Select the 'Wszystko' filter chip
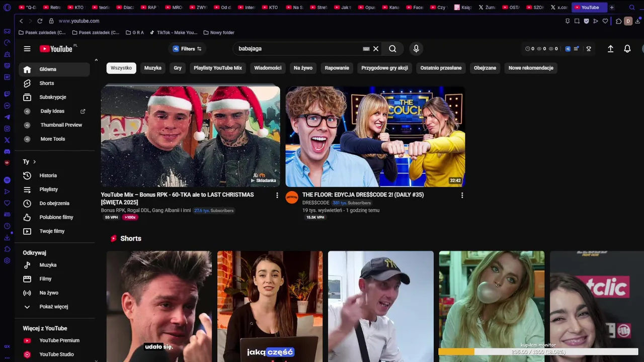This screenshot has height=362, width=644. coord(121,68)
